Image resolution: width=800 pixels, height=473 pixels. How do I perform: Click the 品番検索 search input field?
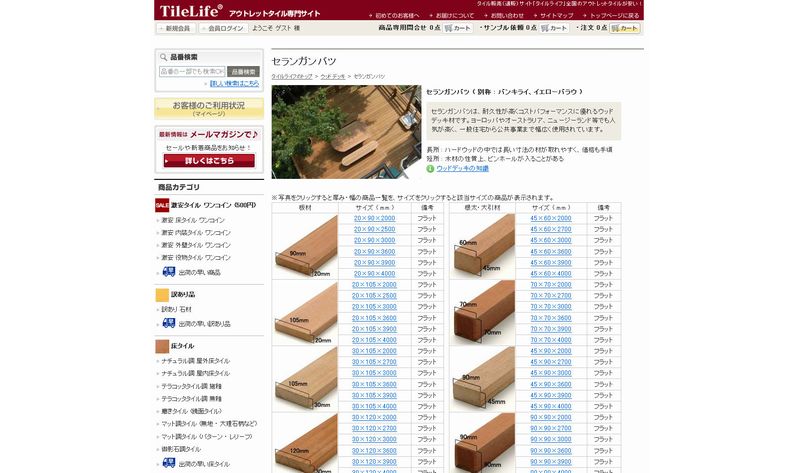191,72
